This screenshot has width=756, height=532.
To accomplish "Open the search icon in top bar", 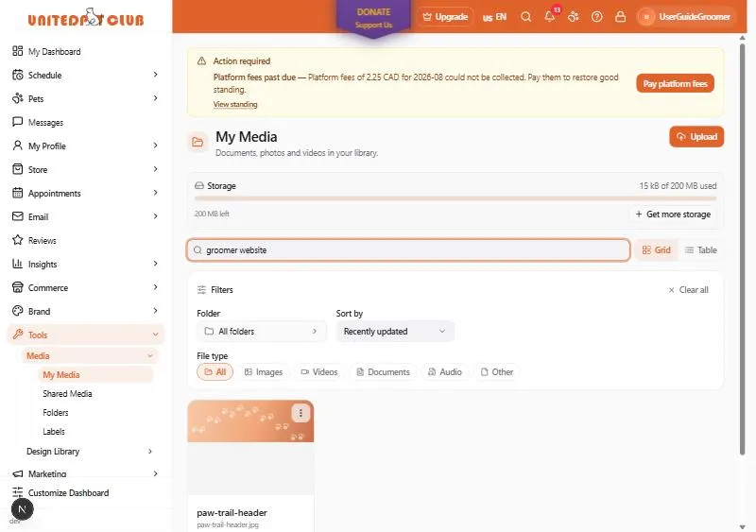I will [x=525, y=17].
